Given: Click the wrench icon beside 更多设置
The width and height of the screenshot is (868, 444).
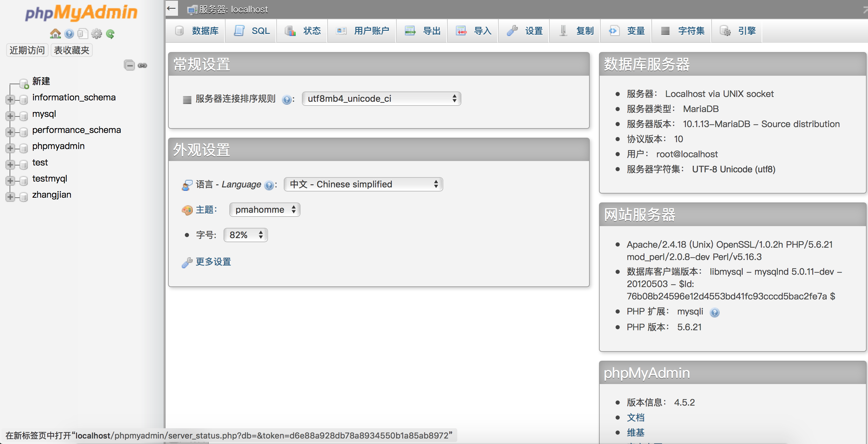Looking at the screenshot, I should [187, 262].
